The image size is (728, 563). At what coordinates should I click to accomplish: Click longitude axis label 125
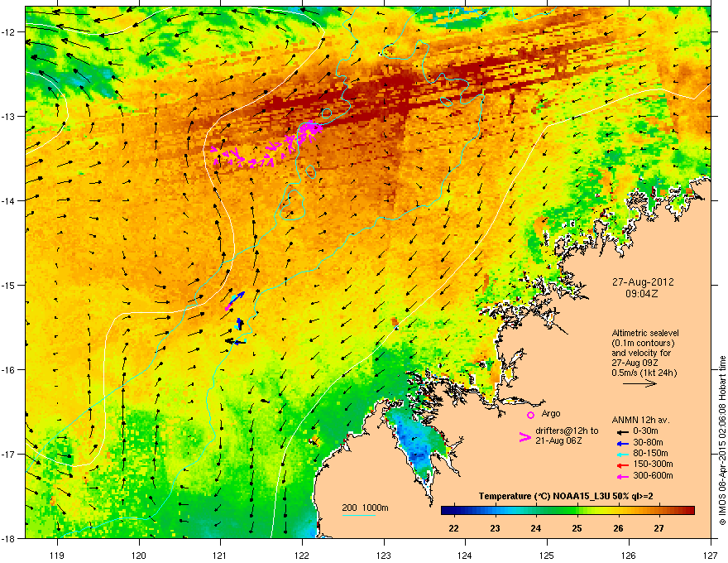(547, 556)
